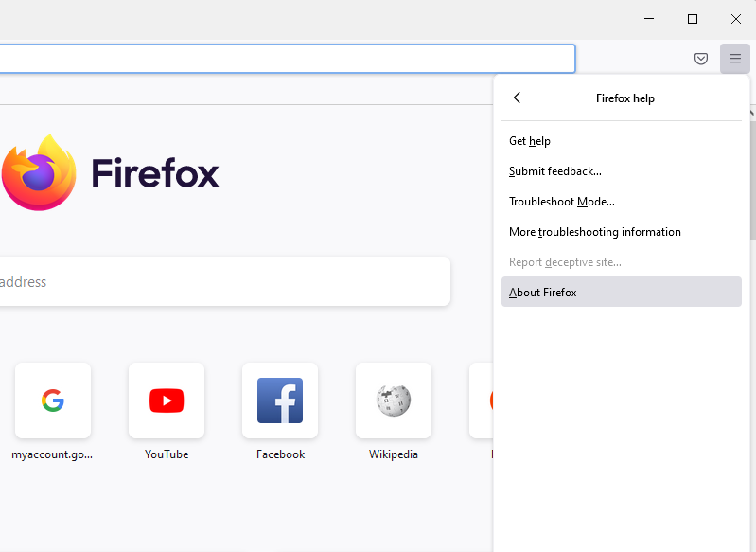Click the new tab search box
756x552 pixels.
pos(224,281)
